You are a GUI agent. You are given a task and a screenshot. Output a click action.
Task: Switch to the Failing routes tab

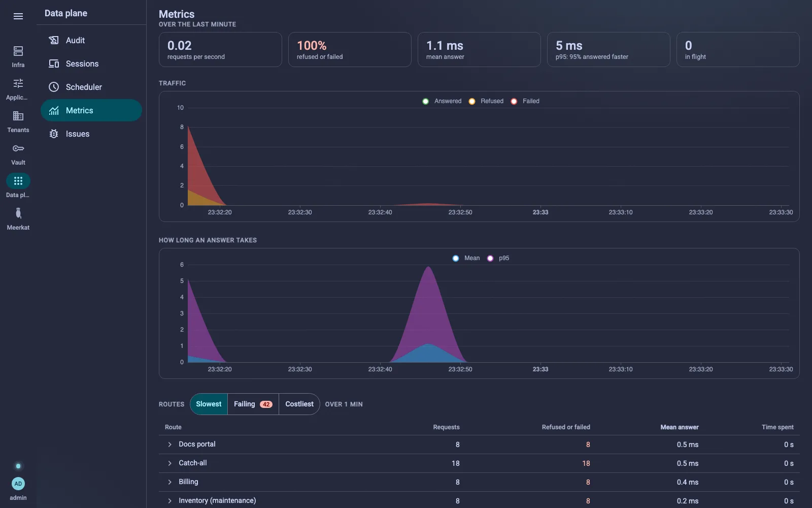(x=253, y=404)
